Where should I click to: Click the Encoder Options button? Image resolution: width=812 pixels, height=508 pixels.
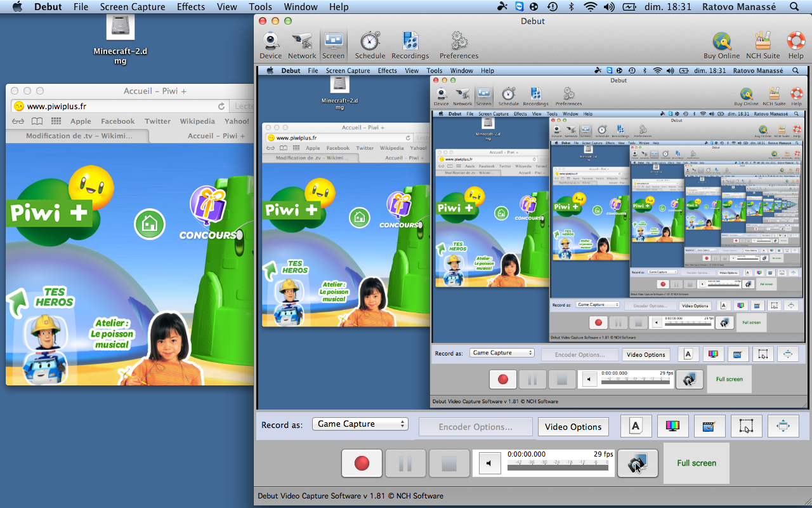pyautogui.click(x=475, y=427)
